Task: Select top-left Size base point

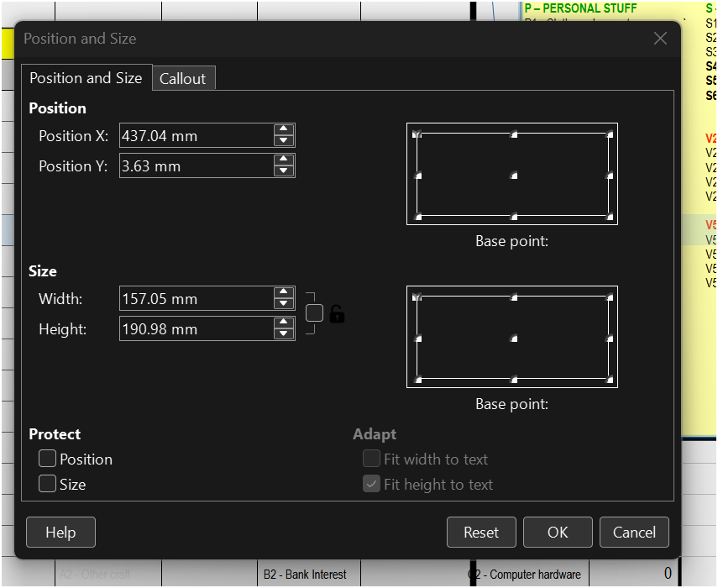Action: 417,297
